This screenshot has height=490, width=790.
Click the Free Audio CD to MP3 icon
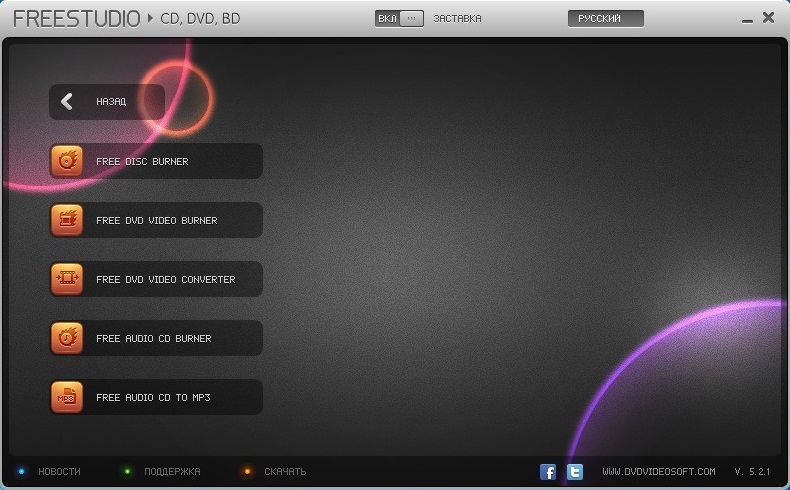point(67,397)
